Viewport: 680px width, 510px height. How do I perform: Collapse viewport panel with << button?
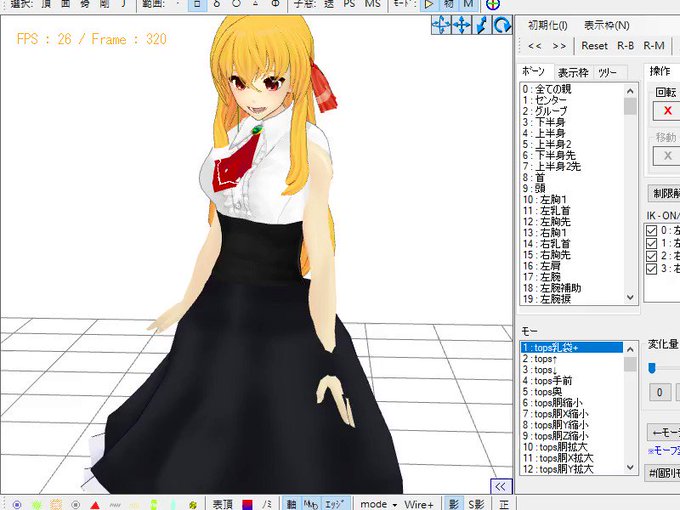[x=501, y=487]
